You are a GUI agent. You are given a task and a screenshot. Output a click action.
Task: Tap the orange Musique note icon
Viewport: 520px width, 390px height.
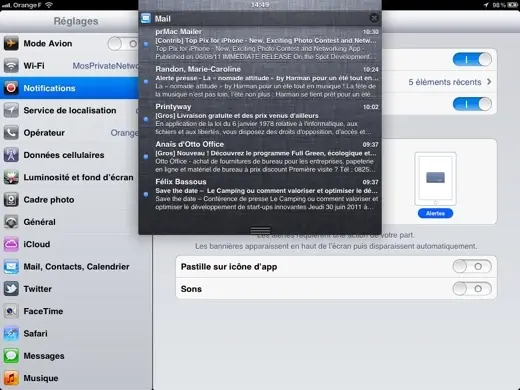coord(11,378)
